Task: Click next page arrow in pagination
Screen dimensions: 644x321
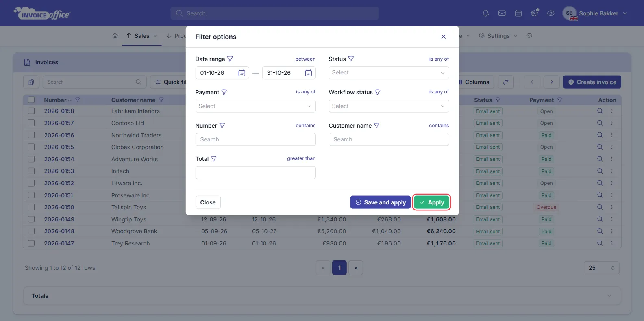Action: click(356, 268)
